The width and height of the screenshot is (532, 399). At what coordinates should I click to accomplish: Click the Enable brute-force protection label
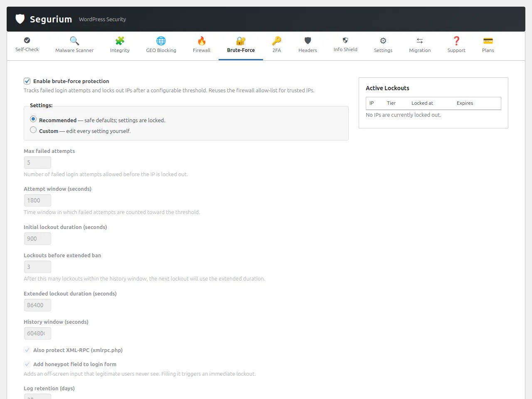click(x=71, y=81)
